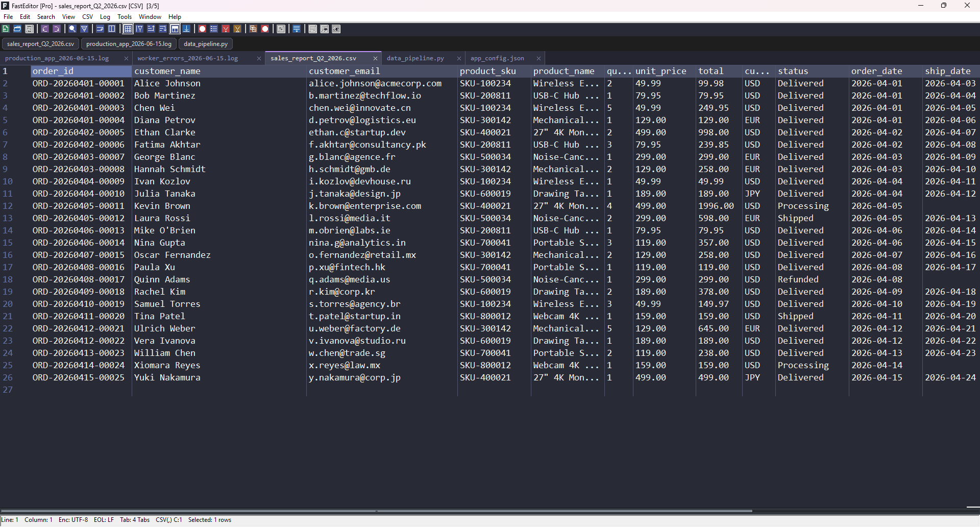Viewport: 980px width, 527px height.
Task: Click the funnel Filter icon beside Search
Action: click(84, 29)
